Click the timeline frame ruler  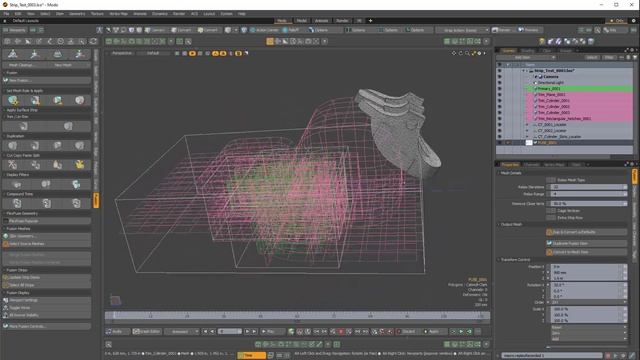[298, 316]
